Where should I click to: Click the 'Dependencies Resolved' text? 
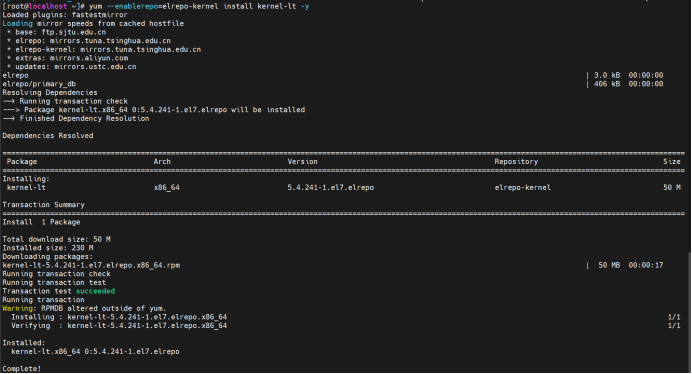48,136
